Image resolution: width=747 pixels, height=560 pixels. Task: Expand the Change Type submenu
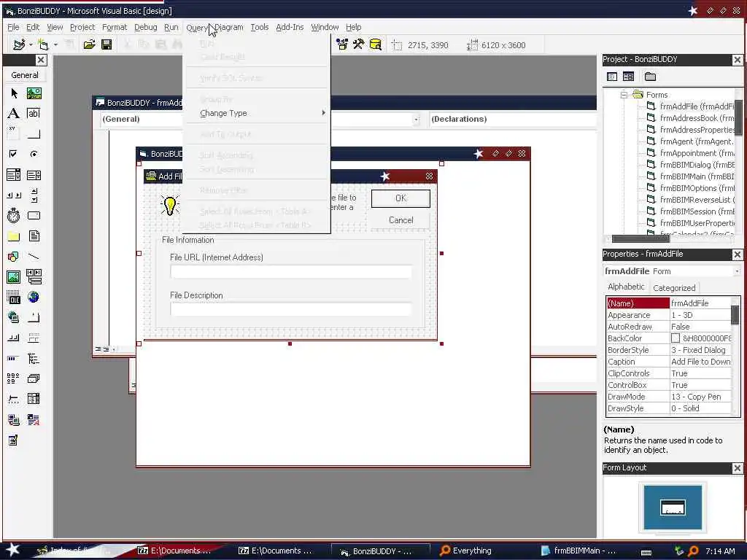tap(257, 113)
